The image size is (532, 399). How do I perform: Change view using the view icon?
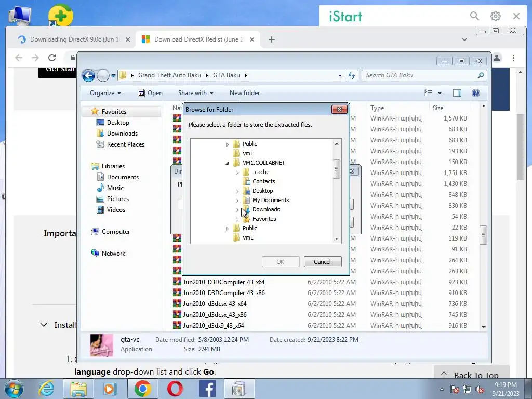click(x=429, y=93)
